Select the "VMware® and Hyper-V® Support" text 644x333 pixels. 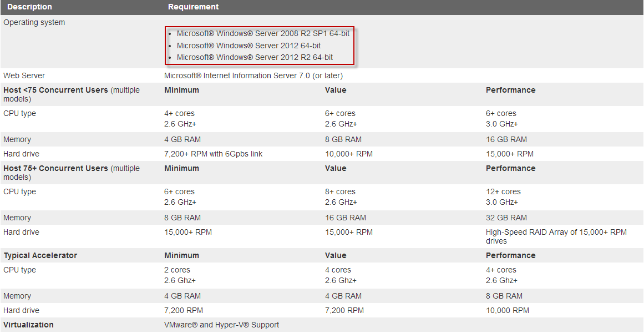pos(221,325)
